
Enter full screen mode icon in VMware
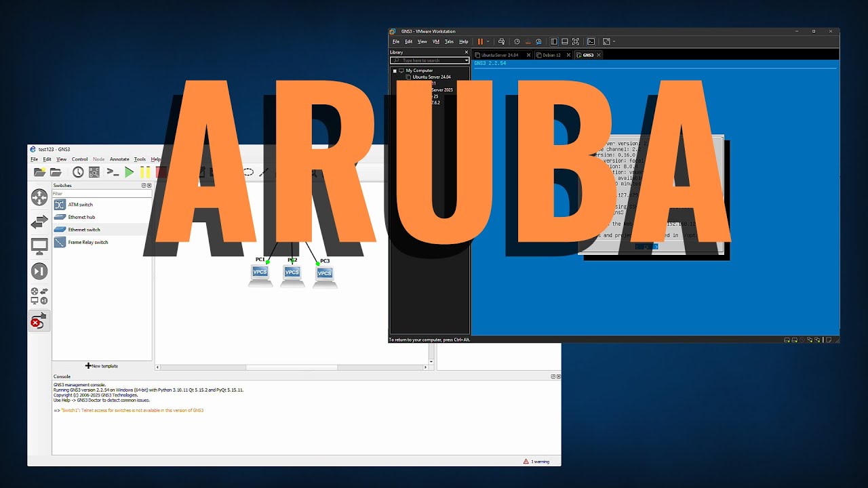(x=576, y=41)
